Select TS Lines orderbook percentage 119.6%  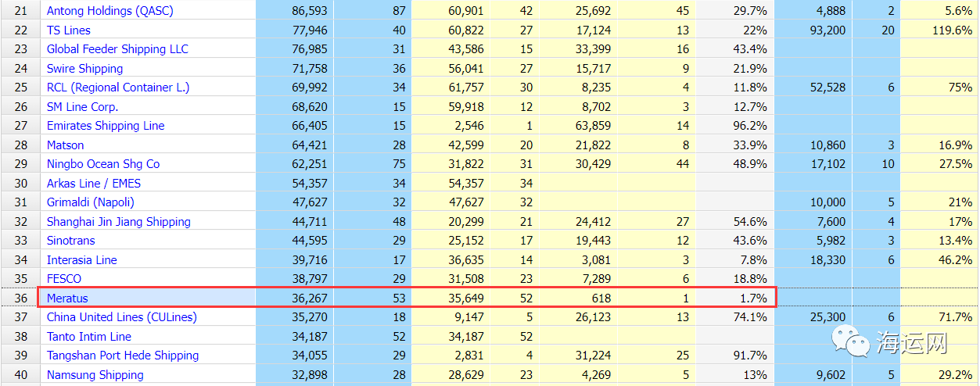click(x=953, y=30)
